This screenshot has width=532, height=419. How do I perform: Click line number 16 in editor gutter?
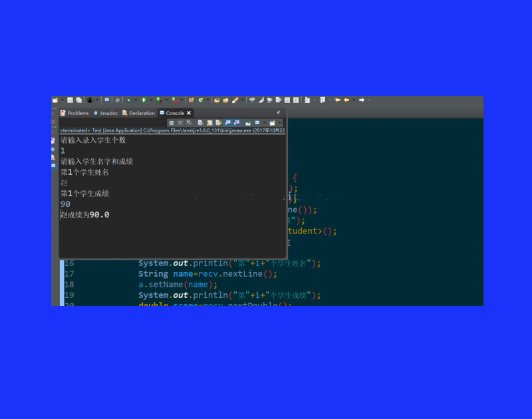[69, 263]
